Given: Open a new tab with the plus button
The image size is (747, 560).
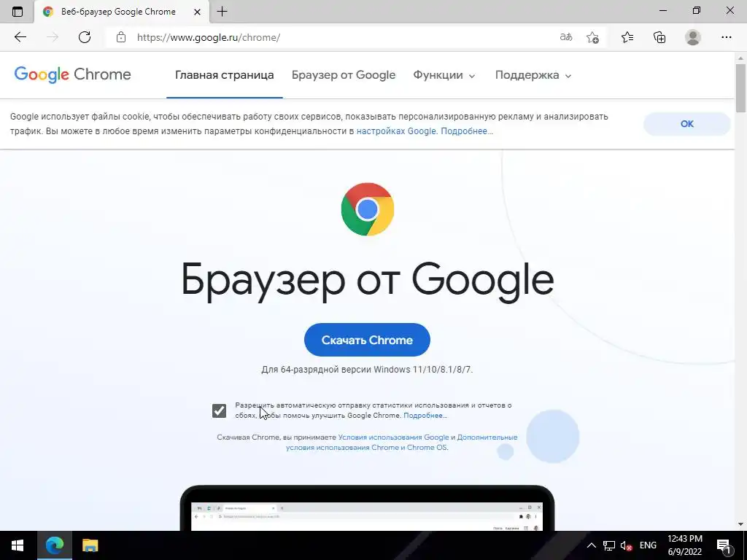Looking at the screenshot, I should click(222, 12).
